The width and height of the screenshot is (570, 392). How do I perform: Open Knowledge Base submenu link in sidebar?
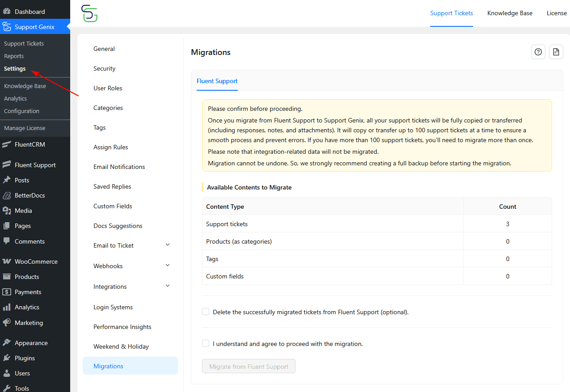pos(25,86)
